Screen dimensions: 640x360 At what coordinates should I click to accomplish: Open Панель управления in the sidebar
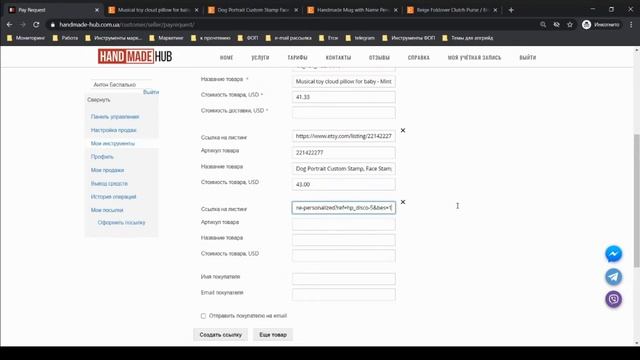[x=115, y=117]
